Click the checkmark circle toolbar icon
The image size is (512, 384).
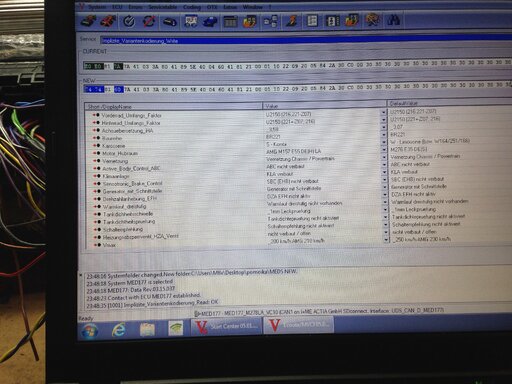point(129,22)
